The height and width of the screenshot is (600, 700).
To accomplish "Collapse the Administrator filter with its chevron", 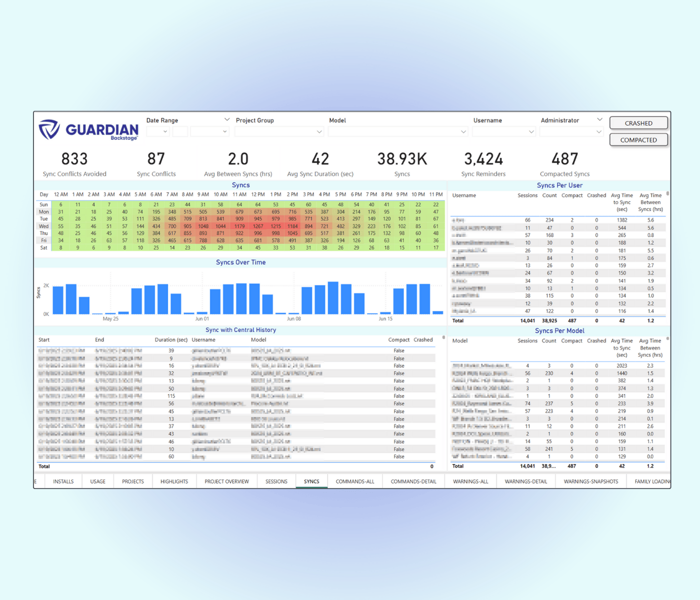I will pyautogui.click(x=600, y=119).
